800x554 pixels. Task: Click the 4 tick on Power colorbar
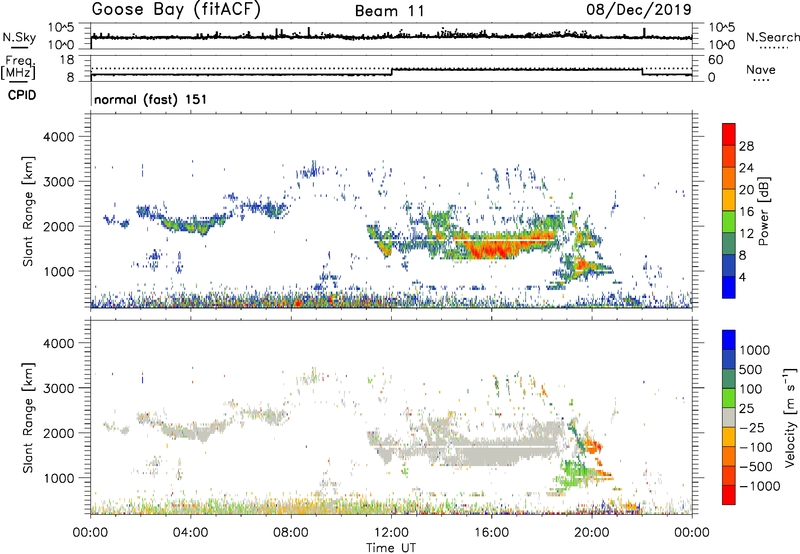coord(742,277)
